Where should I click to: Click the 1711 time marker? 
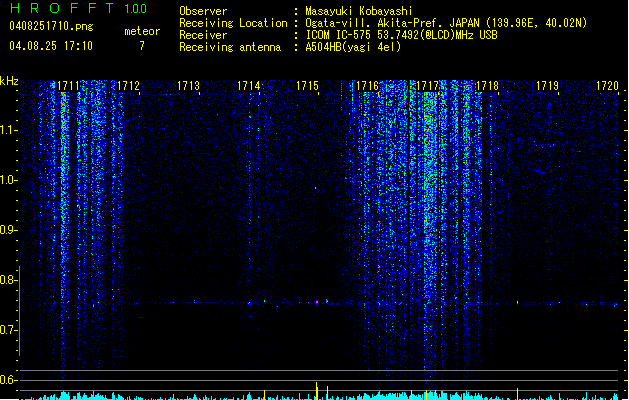[x=68, y=86]
